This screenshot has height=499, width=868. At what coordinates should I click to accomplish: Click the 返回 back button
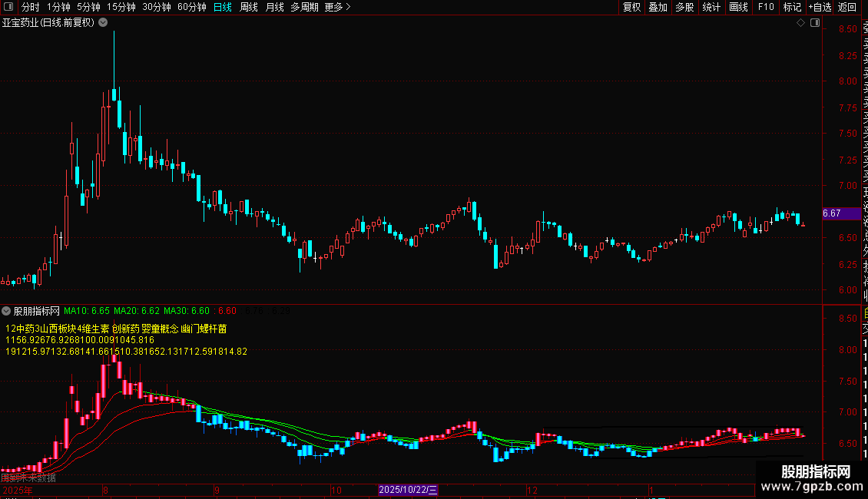(847, 7)
